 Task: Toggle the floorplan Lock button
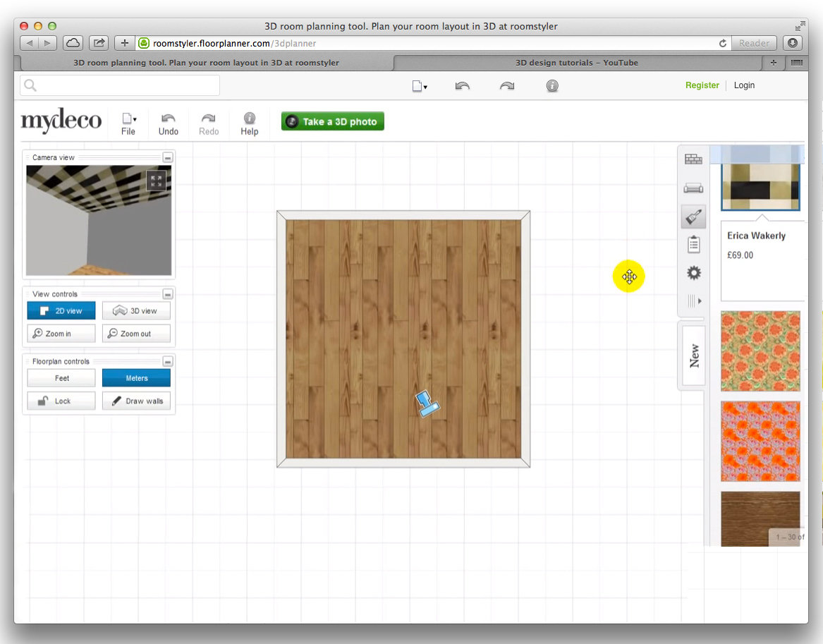[x=61, y=401]
